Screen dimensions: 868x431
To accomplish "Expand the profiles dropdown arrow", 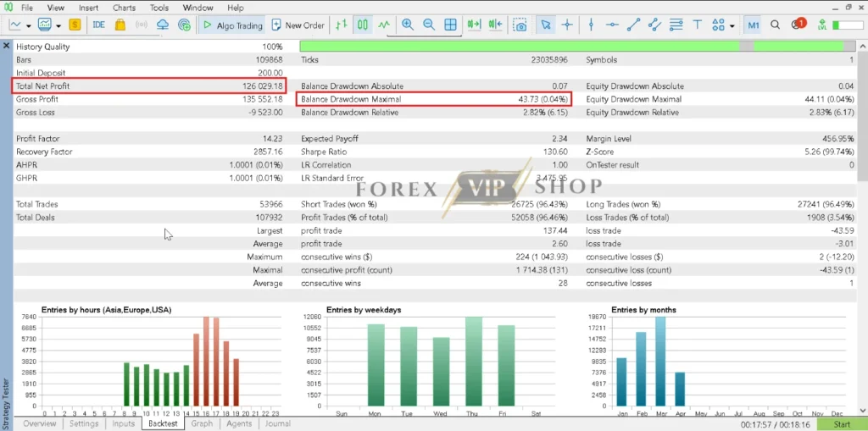I will click(x=58, y=25).
